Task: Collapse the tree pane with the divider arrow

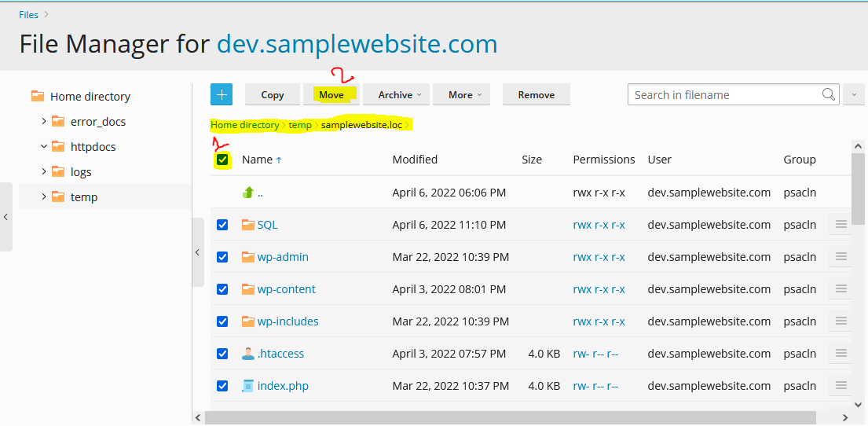Action: [x=198, y=252]
